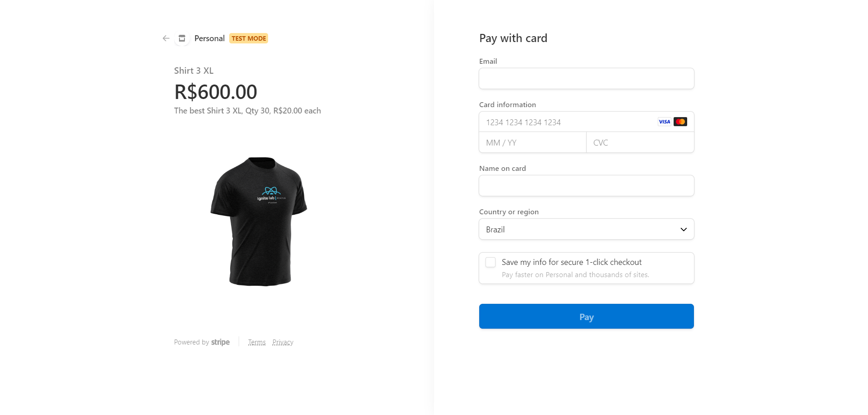The image size is (868, 415).
Task: Change the selected country from Brazil
Action: click(x=586, y=229)
